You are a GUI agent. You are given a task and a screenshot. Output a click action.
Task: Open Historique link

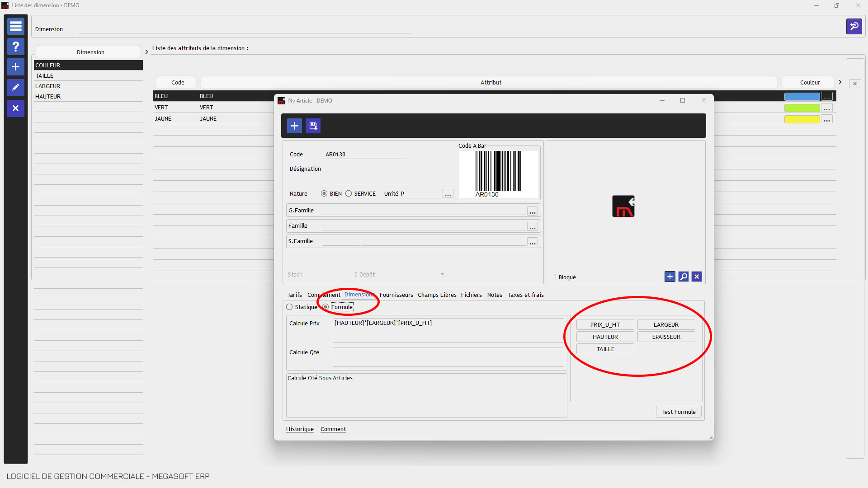coord(300,429)
